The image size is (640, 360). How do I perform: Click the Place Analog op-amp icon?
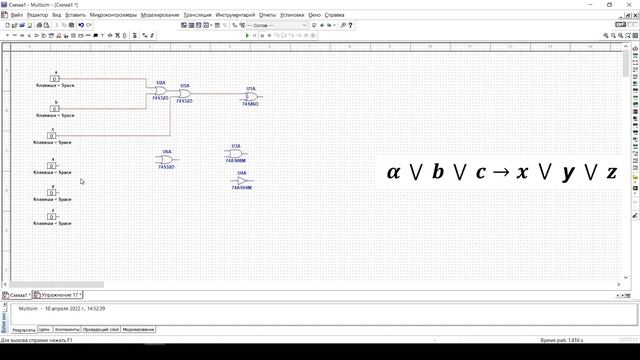(x=36, y=36)
